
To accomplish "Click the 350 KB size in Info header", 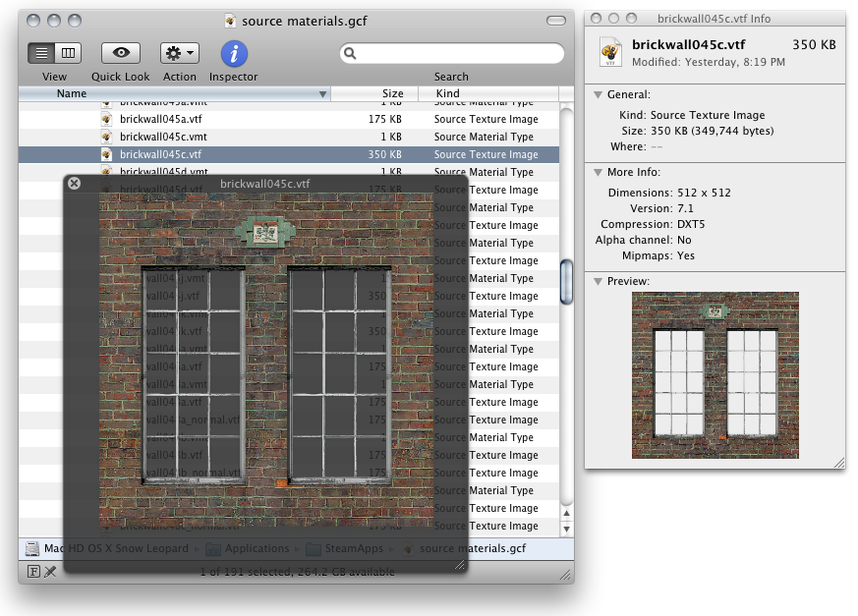I will [814, 45].
